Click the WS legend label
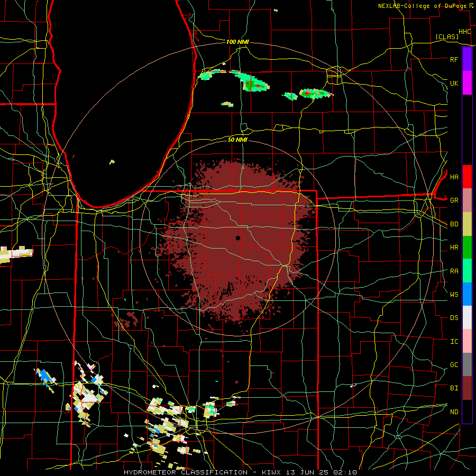Screen dimensions: 476x476 (x=454, y=294)
